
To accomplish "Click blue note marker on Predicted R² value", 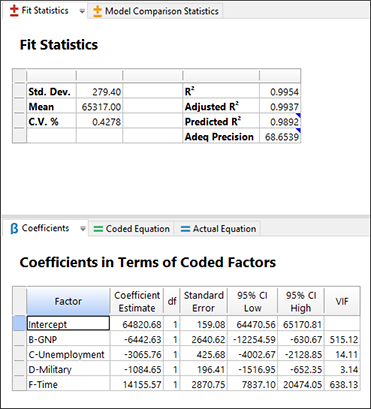I will click(x=298, y=115).
